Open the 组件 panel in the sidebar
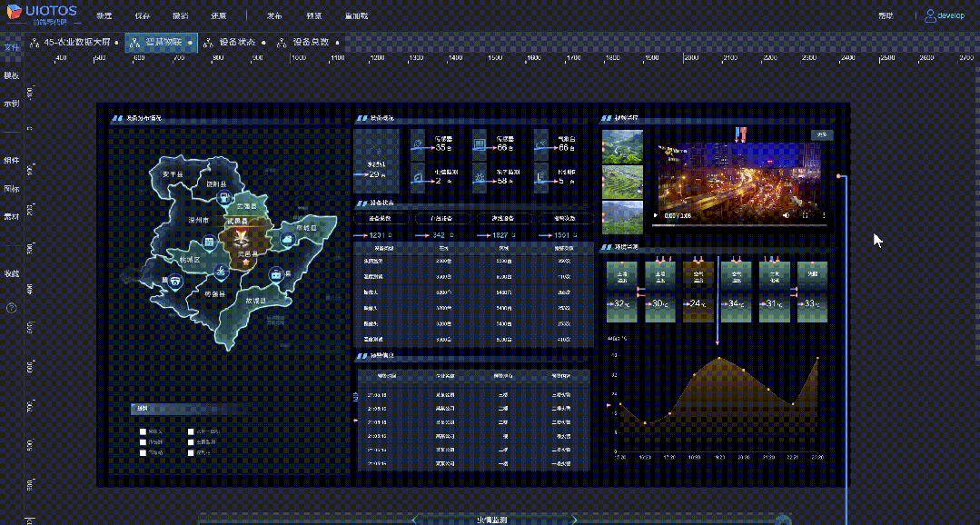 pyautogui.click(x=11, y=160)
